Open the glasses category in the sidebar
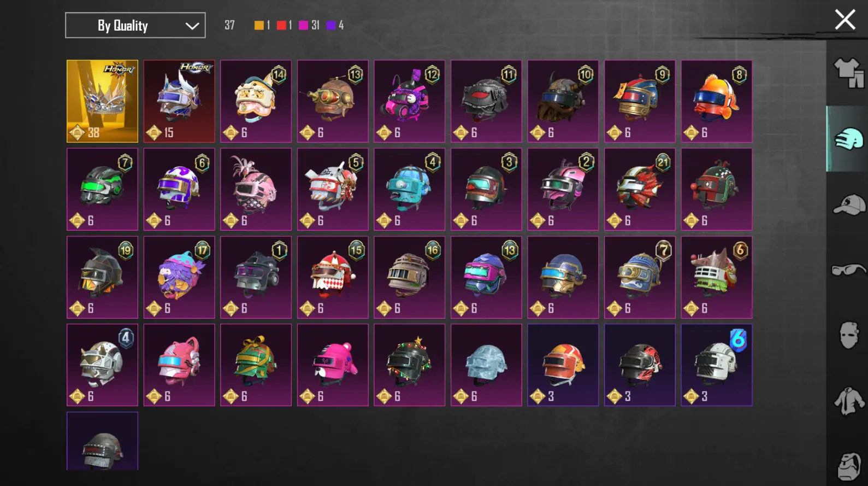Screen dimensions: 868x486 (x=848, y=270)
